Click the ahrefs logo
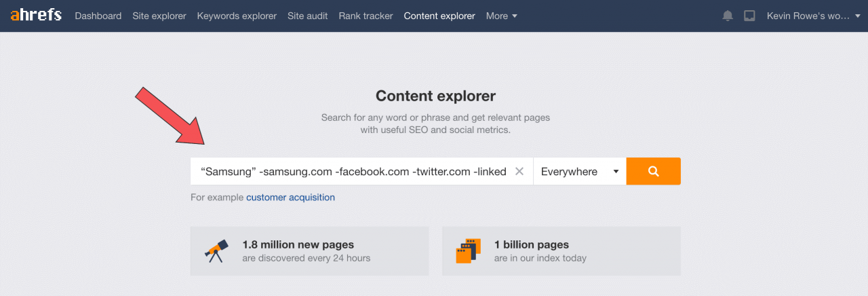The width and height of the screenshot is (868, 296). 36,16
